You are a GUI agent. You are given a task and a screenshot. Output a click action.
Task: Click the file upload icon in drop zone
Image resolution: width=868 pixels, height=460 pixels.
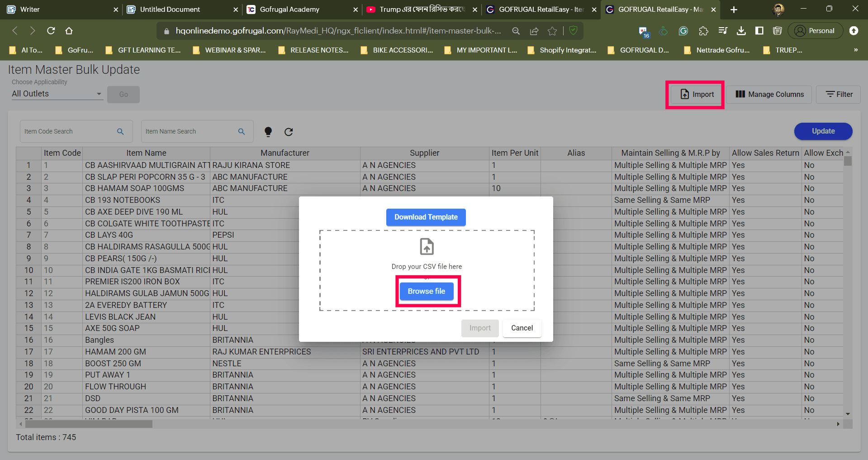click(x=427, y=247)
